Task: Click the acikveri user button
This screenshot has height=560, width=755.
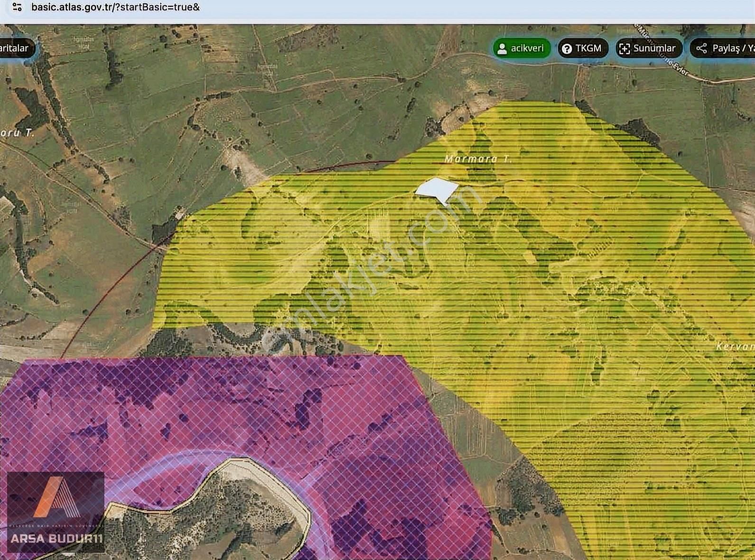Action: [522, 48]
